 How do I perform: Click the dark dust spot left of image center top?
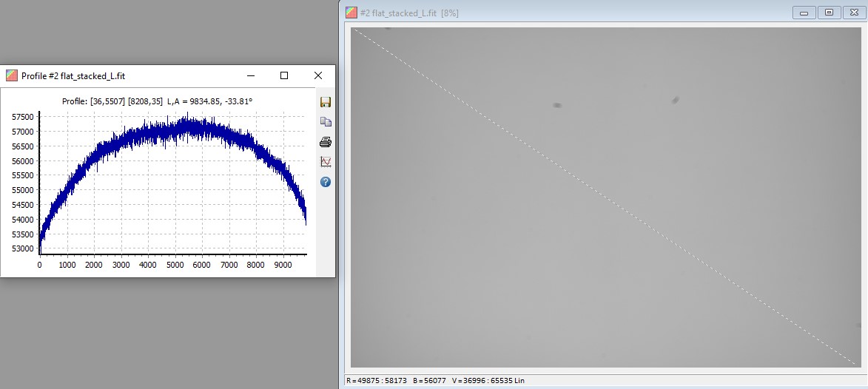[x=556, y=105]
